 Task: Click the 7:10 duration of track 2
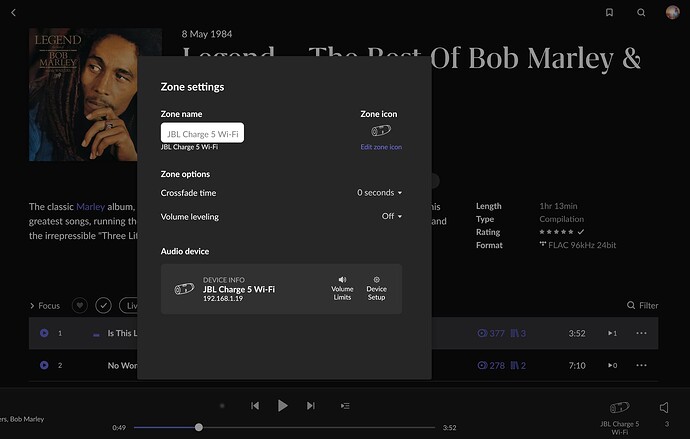pyautogui.click(x=577, y=366)
